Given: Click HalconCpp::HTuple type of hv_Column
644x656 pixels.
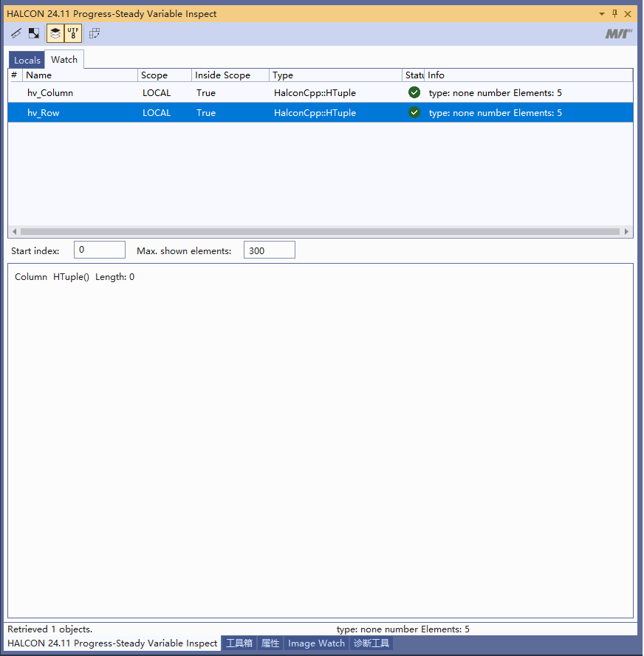Looking at the screenshot, I should [315, 93].
